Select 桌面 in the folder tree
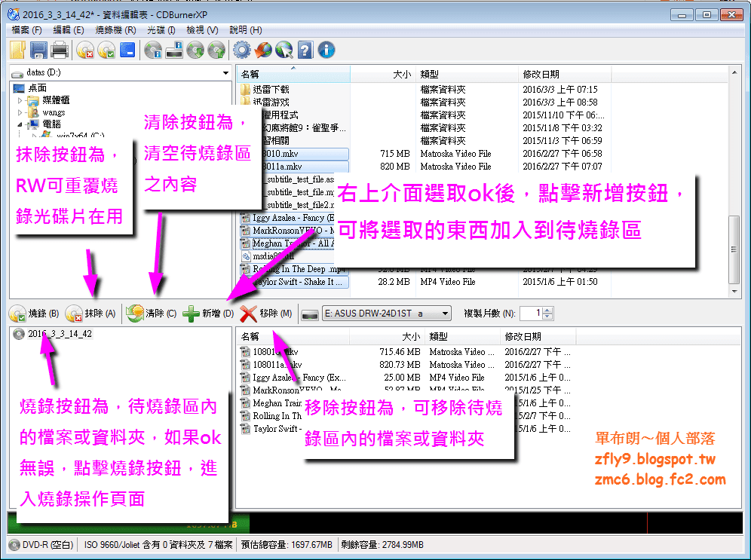This screenshot has width=751, height=560. (38, 88)
